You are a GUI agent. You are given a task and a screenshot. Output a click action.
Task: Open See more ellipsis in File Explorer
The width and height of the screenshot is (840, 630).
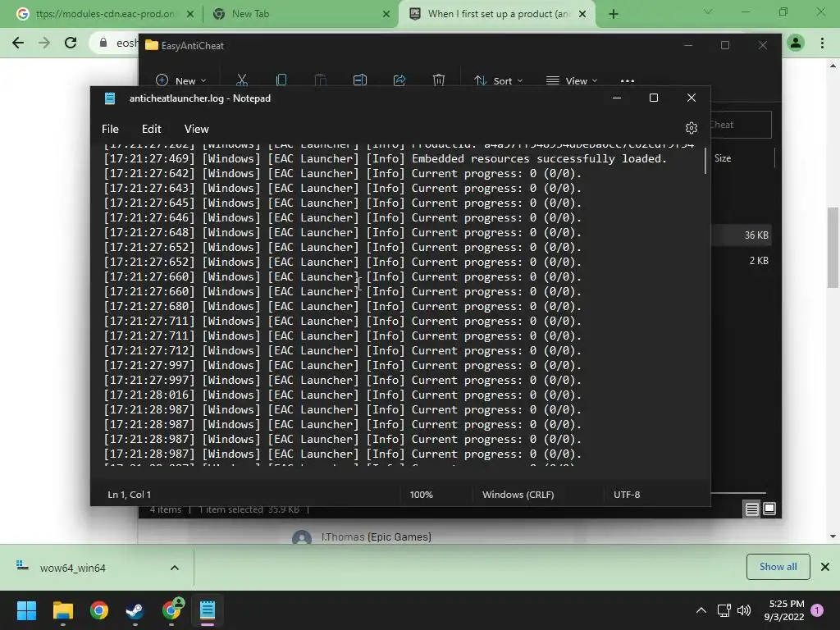click(628, 81)
